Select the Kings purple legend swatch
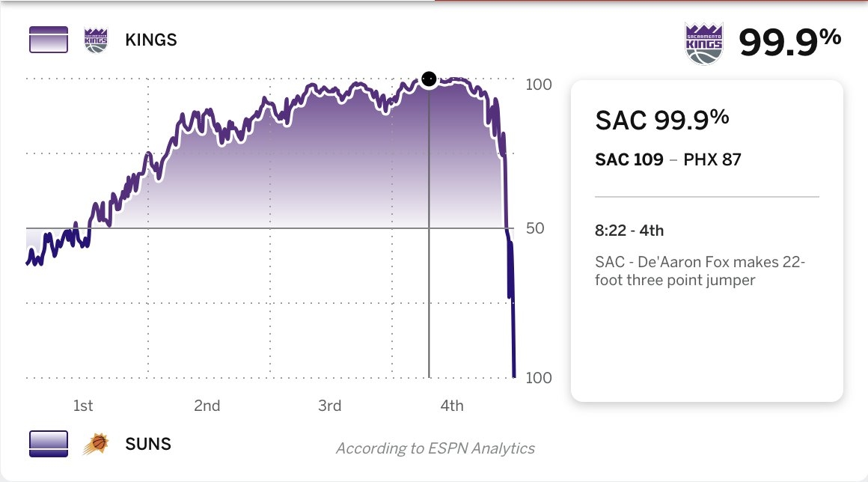 tap(49, 40)
